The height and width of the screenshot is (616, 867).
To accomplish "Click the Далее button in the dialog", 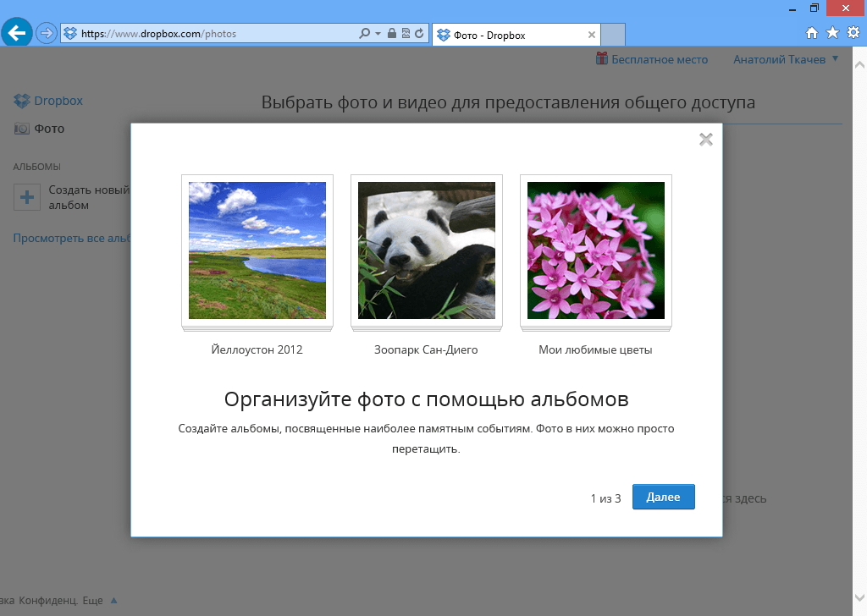I will click(663, 497).
